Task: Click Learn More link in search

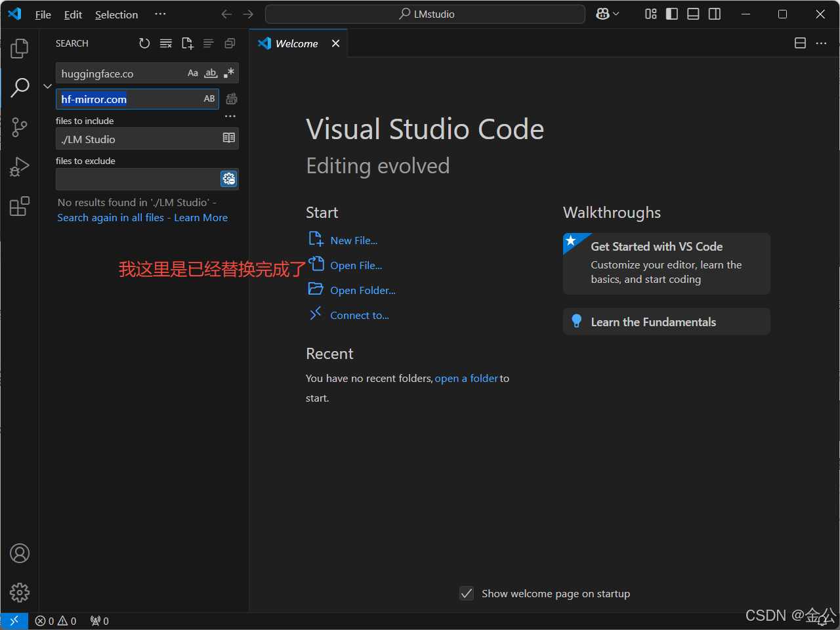Action: [x=201, y=218]
